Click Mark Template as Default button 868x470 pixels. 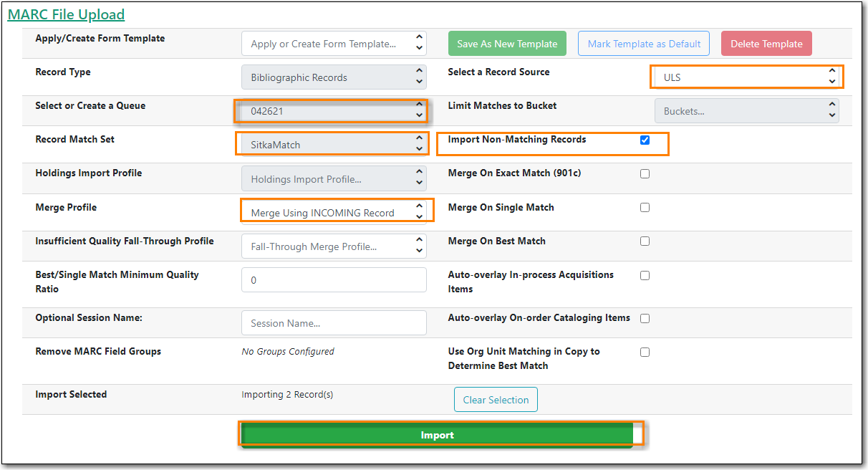[x=644, y=44]
